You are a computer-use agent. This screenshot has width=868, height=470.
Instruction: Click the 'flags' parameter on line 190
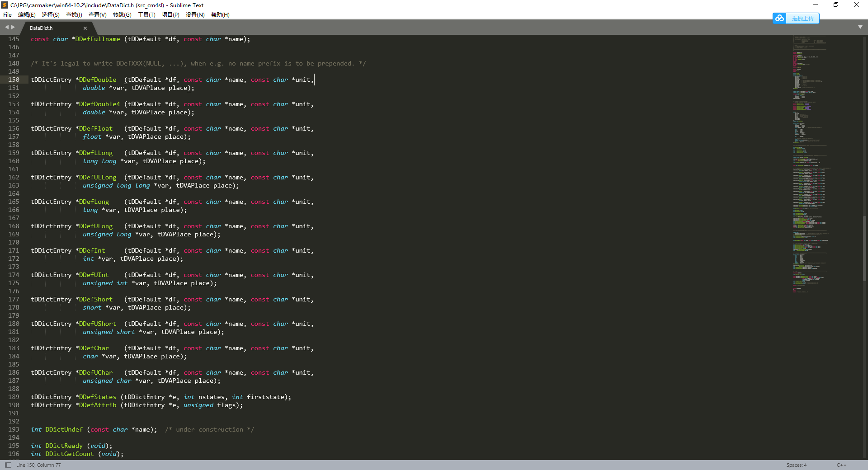(226, 405)
